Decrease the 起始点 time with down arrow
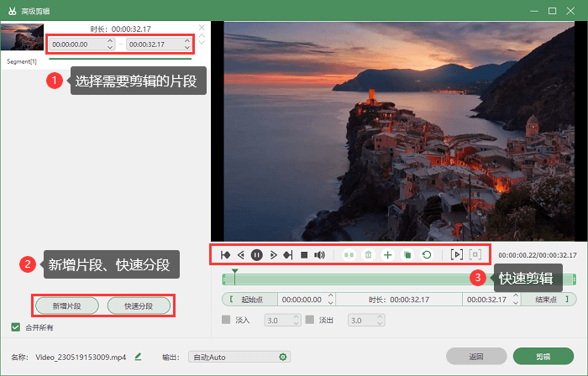This screenshot has height=376, width=588. click(331, 302)
